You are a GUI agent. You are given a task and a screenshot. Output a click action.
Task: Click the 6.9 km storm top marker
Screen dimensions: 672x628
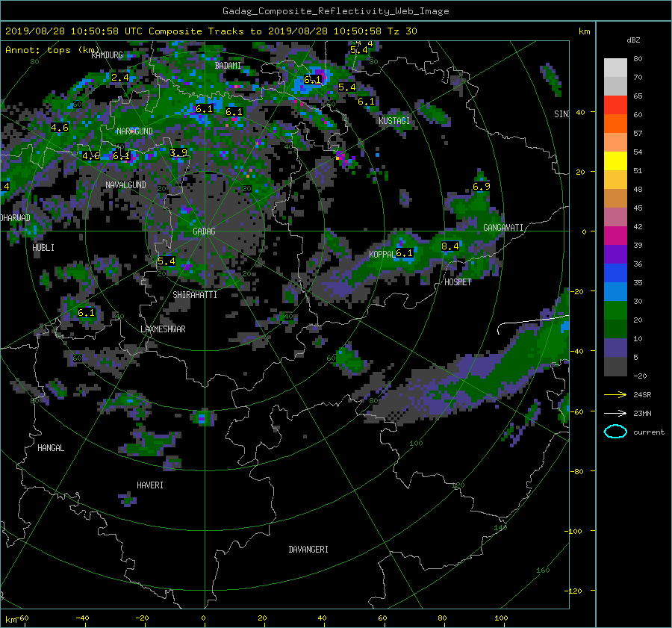click(482, 187)
